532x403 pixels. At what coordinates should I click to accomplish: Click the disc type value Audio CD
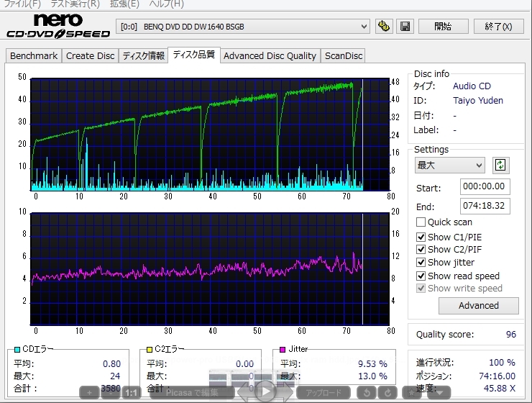[472, 86]
